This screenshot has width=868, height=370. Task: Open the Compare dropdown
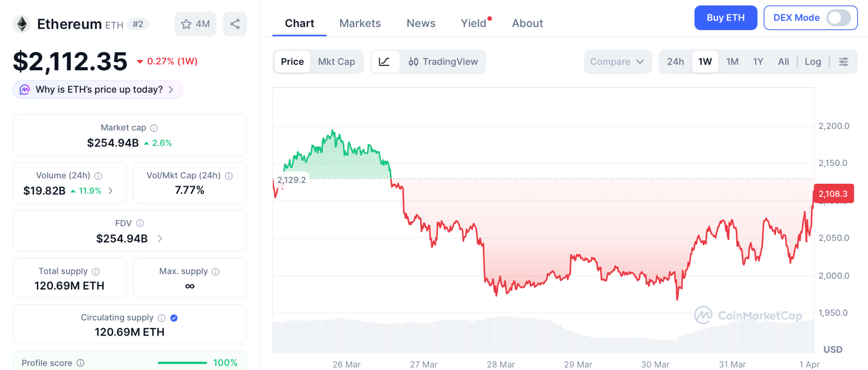617,62
